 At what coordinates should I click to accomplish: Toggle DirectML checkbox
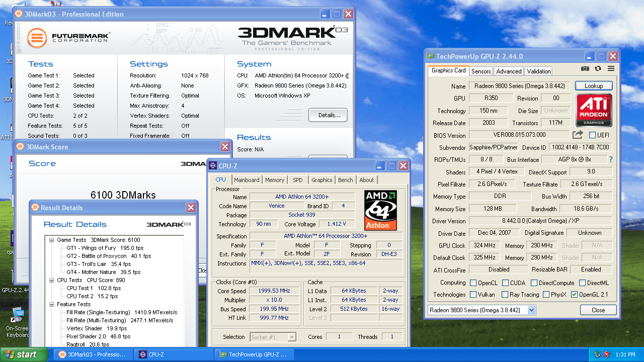(581, 283)
